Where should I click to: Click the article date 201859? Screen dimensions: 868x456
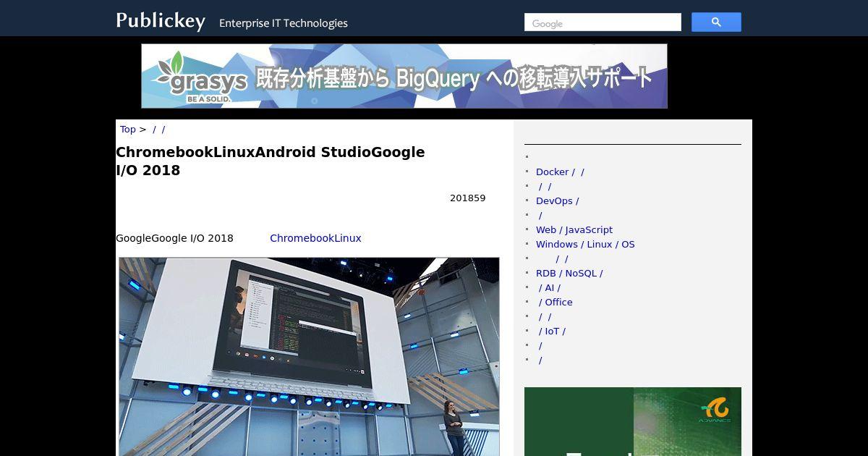coord(468,198)
